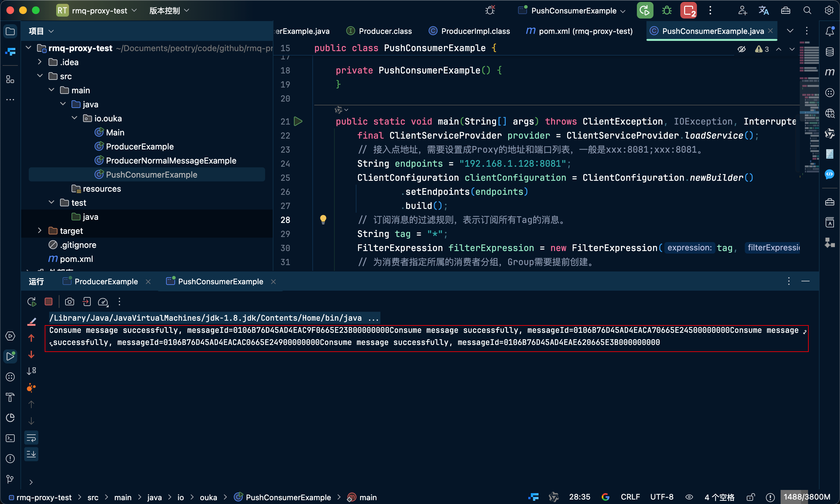Image resolution: width=840 pixels, height=504 pixels.
Task: Stop the running process with red square
Action: (x=49, y=302)
